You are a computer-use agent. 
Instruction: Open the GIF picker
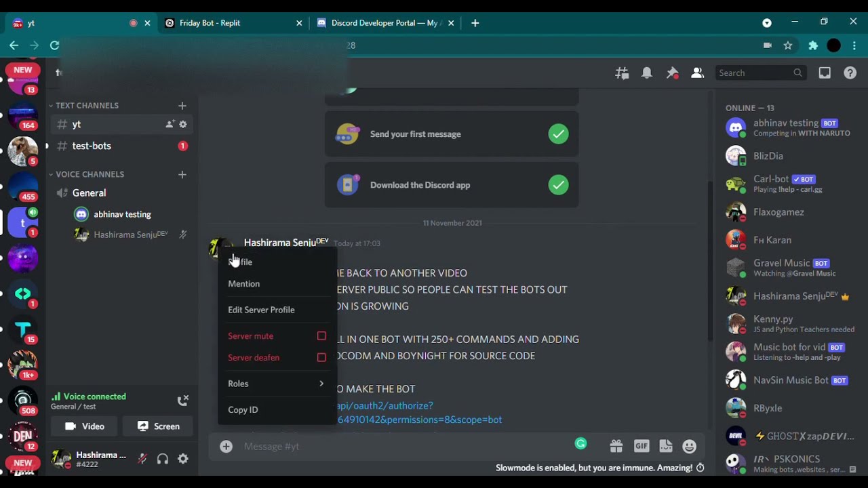point(642,446)
